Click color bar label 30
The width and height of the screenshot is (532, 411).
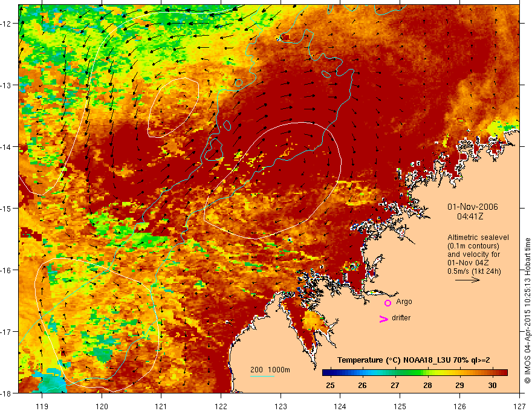click(x=492, y=386)
